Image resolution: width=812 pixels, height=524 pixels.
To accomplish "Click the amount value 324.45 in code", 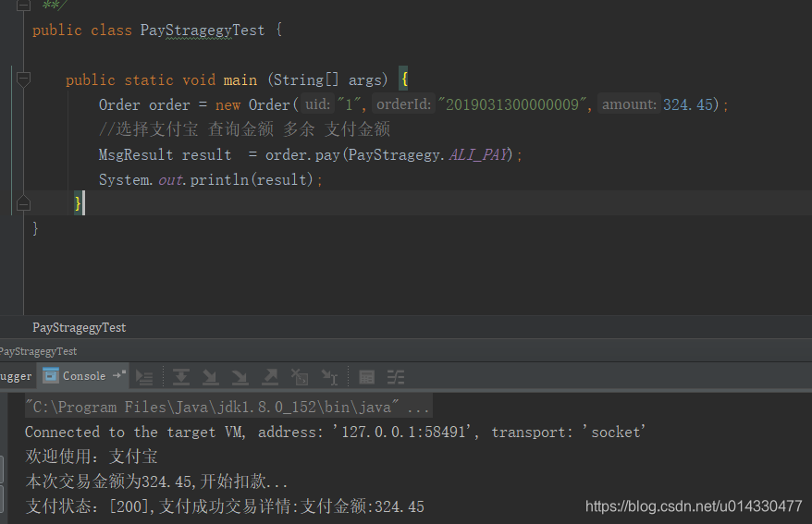I will pos(688,104).
